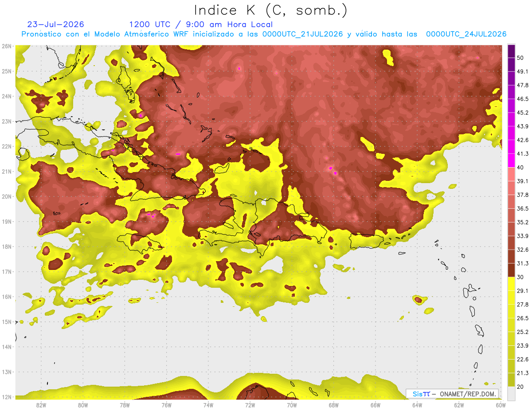The width and height of the screenshot is (532, 411).
Task: Click the 64W longitude axis label
Action: 417,405
